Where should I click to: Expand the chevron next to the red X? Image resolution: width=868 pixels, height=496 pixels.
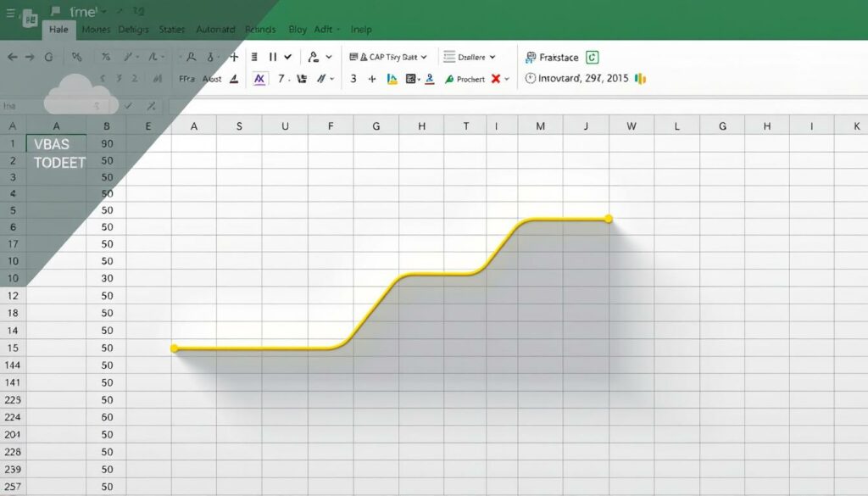coord(507,79)
